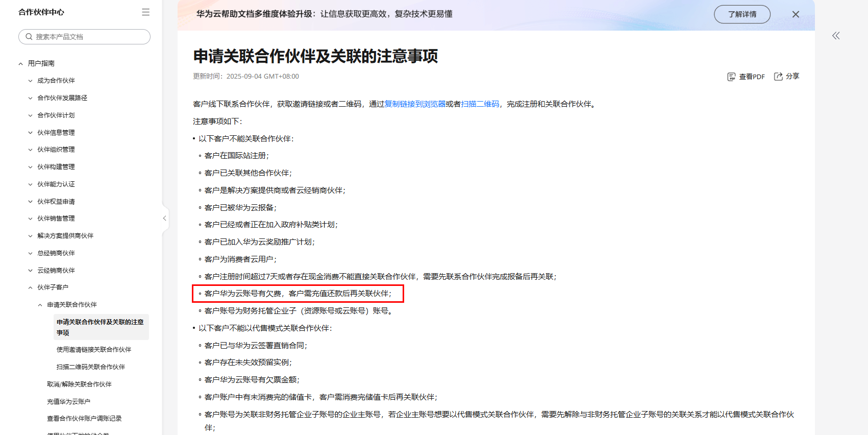Screen dimensions: 868x435
Task: Click the page title 申请关联合作伙伴及关联的注意事项
Action: click(x=315, y=56)
